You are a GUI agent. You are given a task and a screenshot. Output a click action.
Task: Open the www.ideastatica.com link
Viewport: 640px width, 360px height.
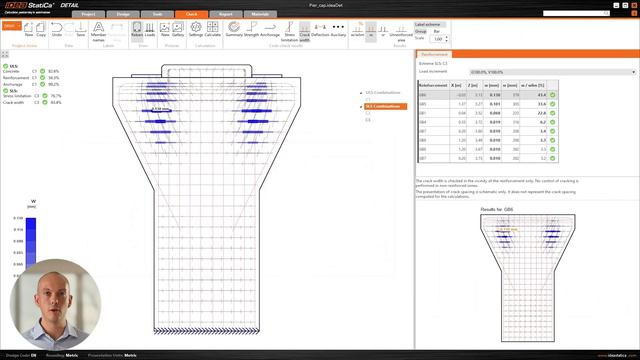click(617, 356)
